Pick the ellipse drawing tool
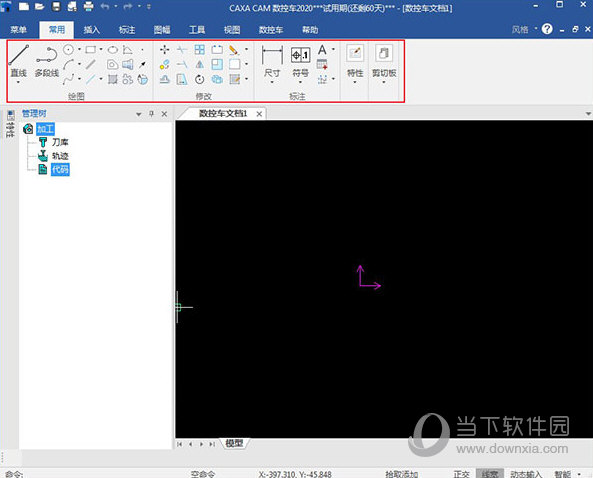Screen dimensions: 593x478 113,50
